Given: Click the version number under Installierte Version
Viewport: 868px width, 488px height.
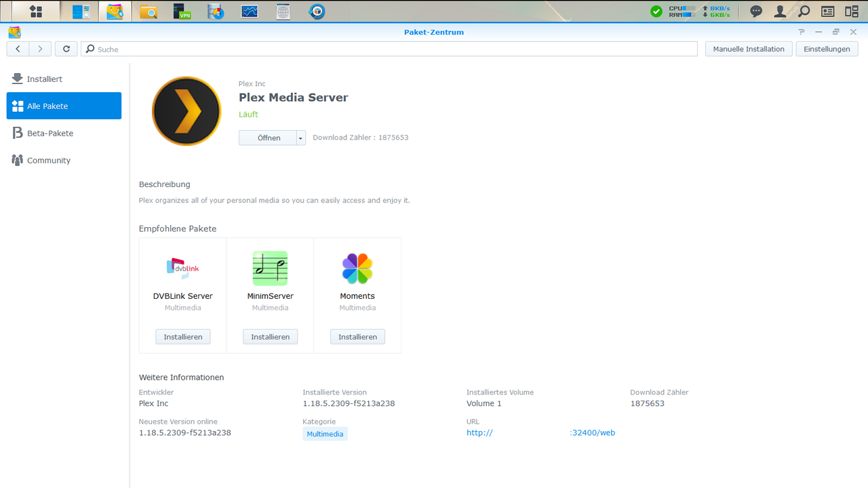Looking at the screenshot, I should tap(349, 403).
